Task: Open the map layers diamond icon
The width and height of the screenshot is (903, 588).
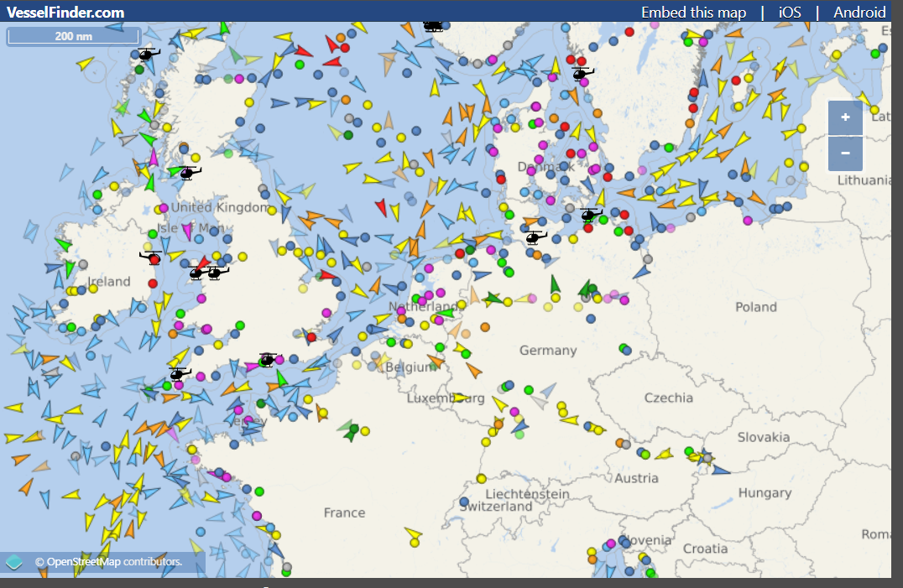Action: [13, 562]
